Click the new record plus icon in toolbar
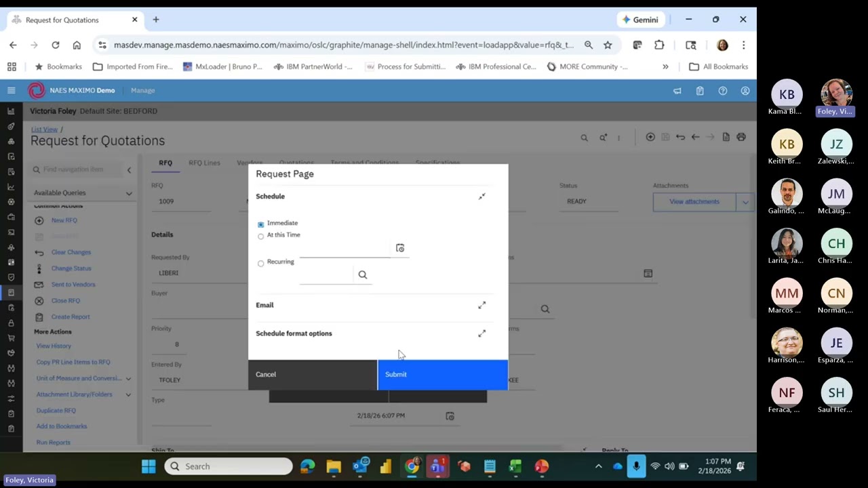This screenshot has width=868, height=488. coord(650,137)
